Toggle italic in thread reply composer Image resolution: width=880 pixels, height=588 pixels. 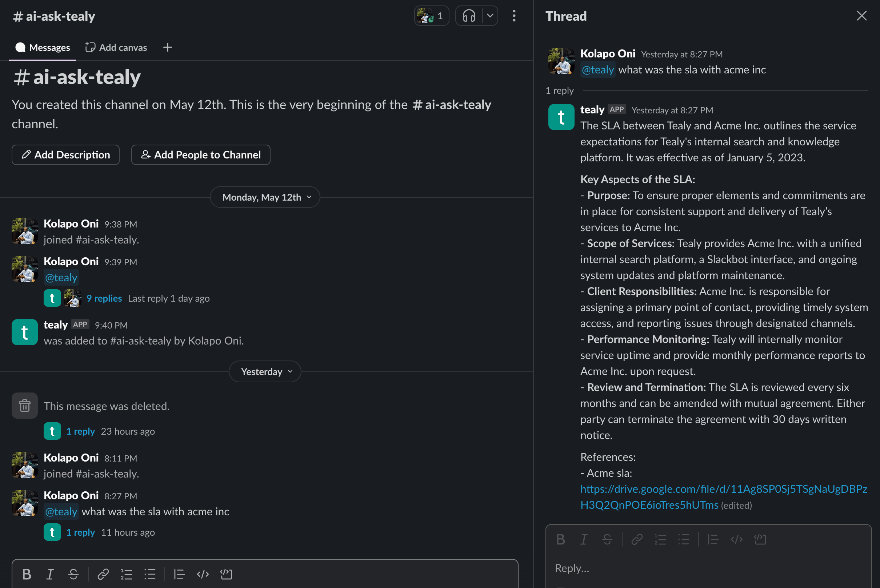tap(584, 539)
